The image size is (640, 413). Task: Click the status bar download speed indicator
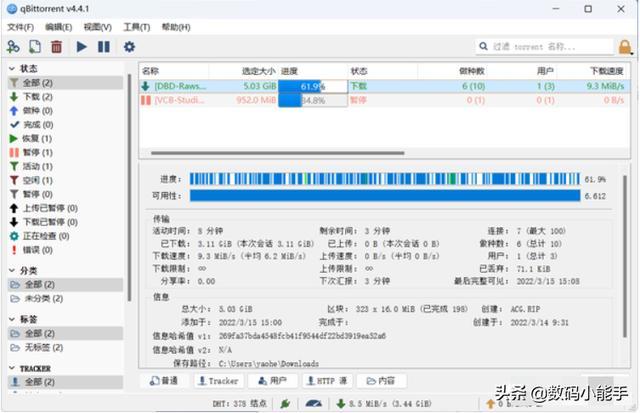pyautogui.click(x=384, y=404)
